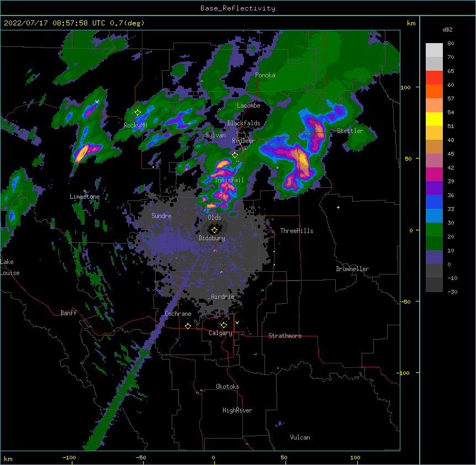Viewport: 476px width, 465px height.
Task: Click the Okotoks town label
Action: (228, 387)
